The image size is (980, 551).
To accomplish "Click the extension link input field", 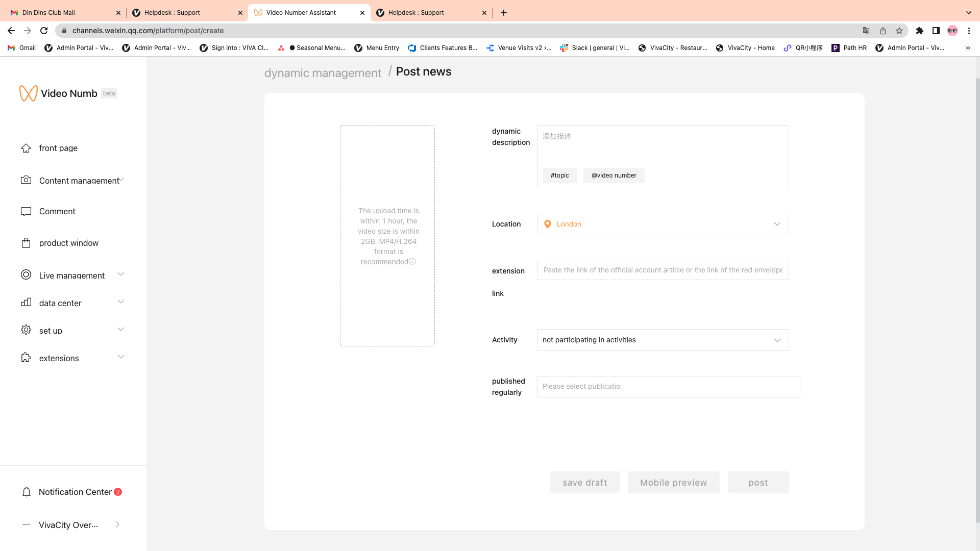I will click(x=663, y=270).
